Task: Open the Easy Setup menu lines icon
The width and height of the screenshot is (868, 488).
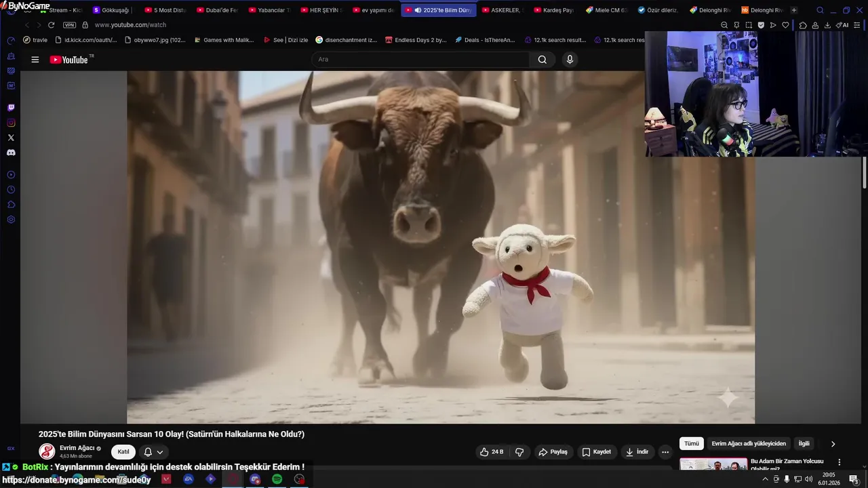Action: pos(857,25)
